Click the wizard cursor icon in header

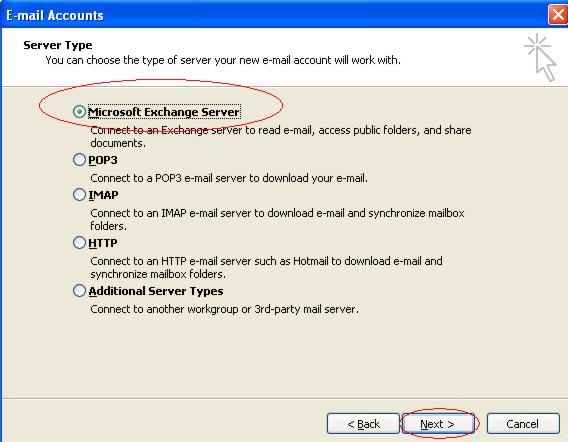[540, 58]
